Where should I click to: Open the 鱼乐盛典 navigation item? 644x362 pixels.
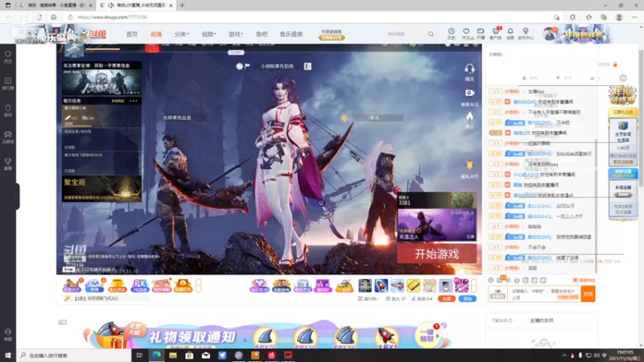pos(291,34)
